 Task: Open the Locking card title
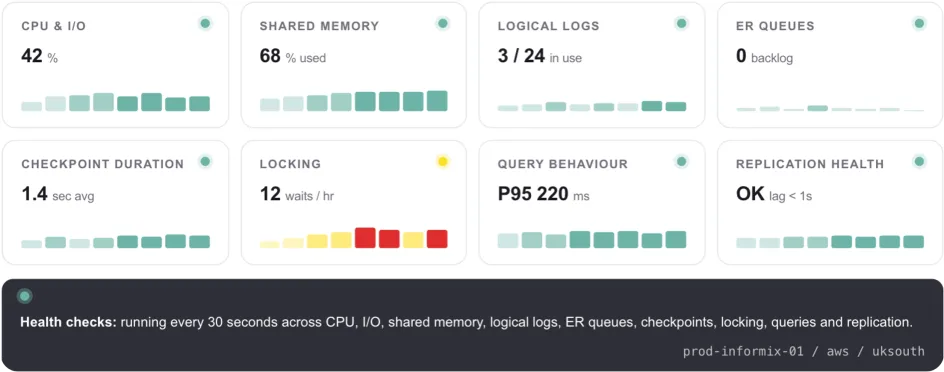tap(290, 164)
